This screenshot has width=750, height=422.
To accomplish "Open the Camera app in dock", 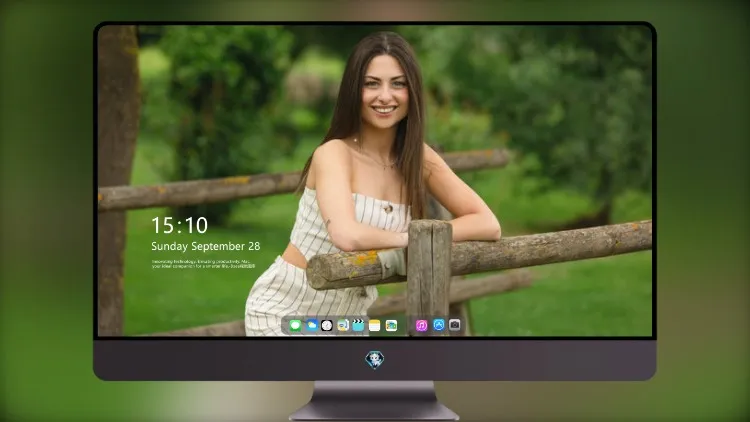I will pos(455,325).
